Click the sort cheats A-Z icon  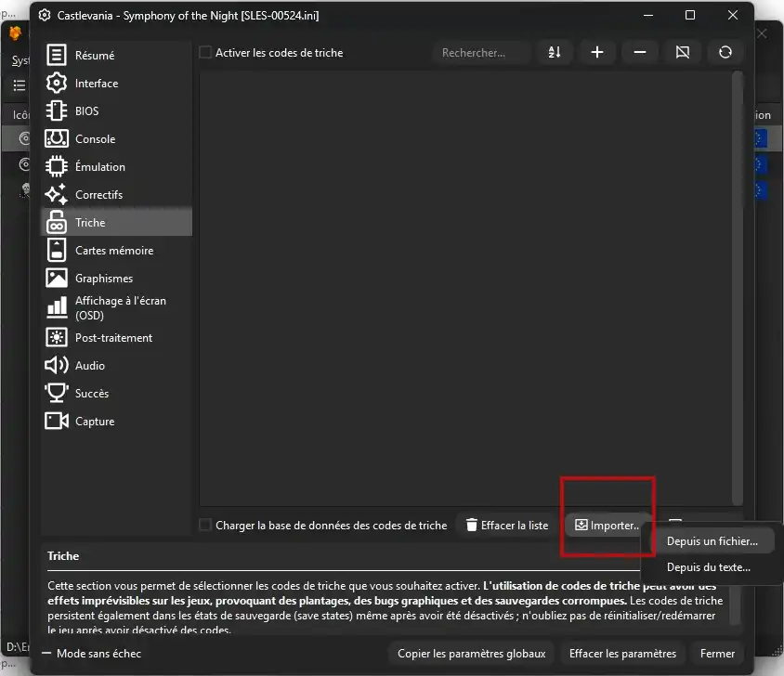[x=555, y=52]
